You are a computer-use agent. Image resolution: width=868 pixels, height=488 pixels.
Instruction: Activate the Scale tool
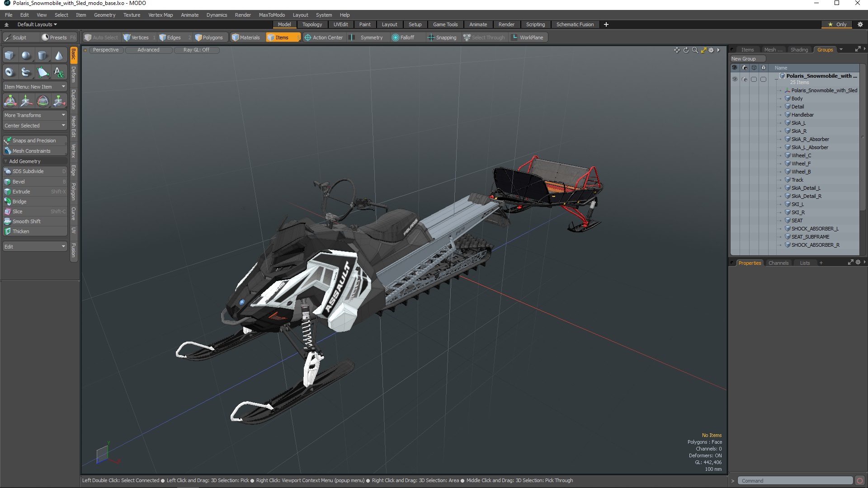(59, 101)
